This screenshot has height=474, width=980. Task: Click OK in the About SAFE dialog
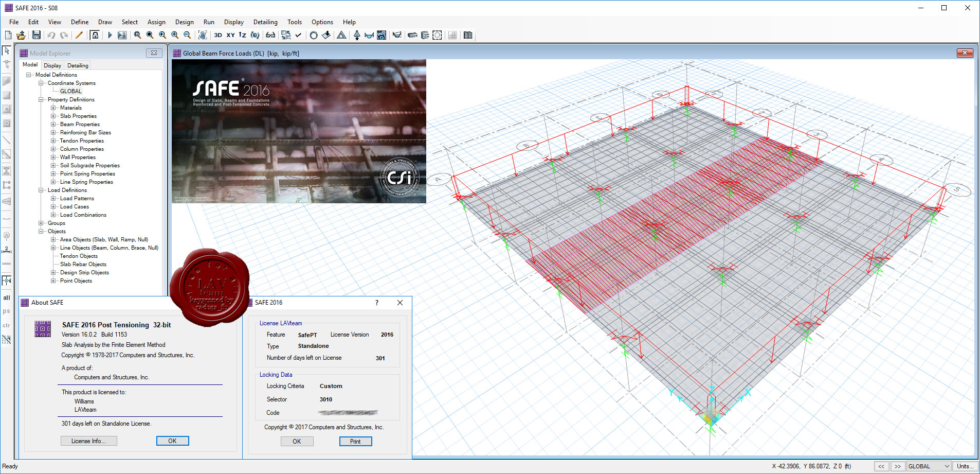coord(172,441)
